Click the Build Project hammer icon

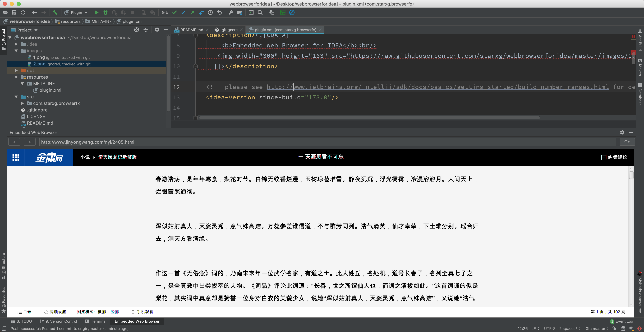(55, 12)
